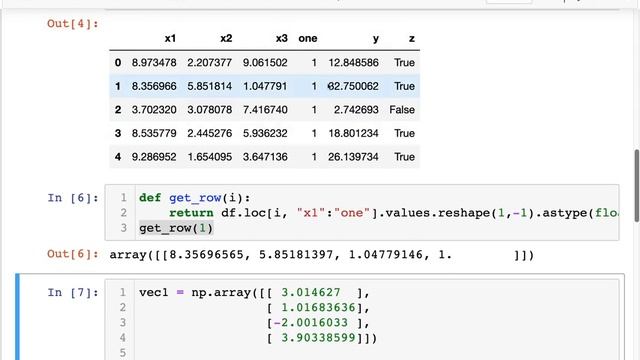Select cell value 5.936232
The height and width of the screenshot is (360, 640).
(265, 133)
